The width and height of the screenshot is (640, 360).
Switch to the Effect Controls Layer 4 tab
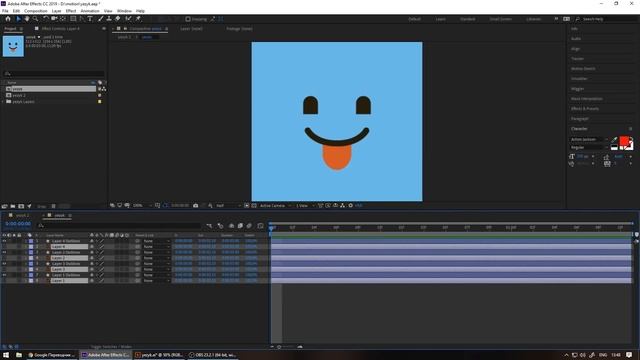tap(60, 29)
